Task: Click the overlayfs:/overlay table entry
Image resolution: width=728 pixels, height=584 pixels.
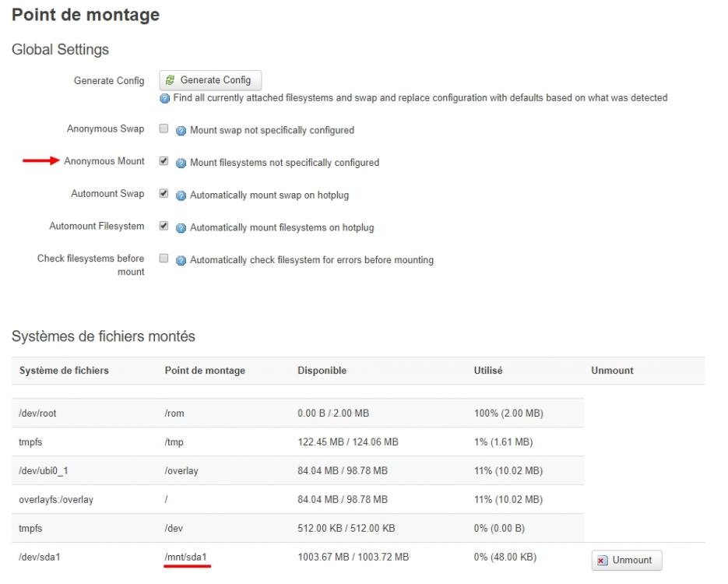Action: click(56, 500)
